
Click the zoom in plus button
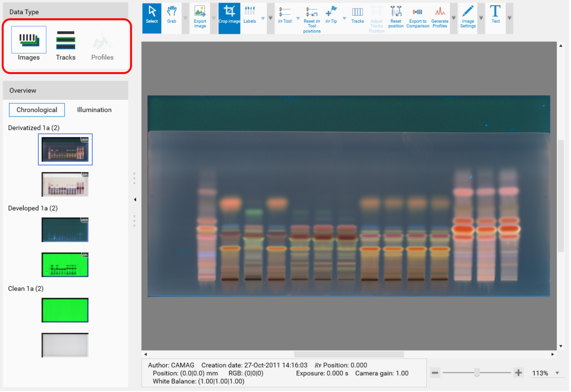click(x=518, y=373)
